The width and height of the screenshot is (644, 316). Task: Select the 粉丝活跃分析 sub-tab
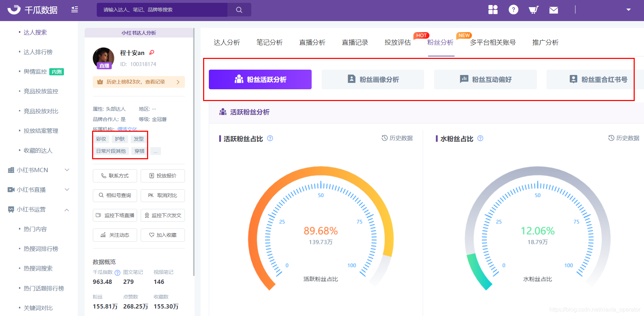click(x=260, y=79)
